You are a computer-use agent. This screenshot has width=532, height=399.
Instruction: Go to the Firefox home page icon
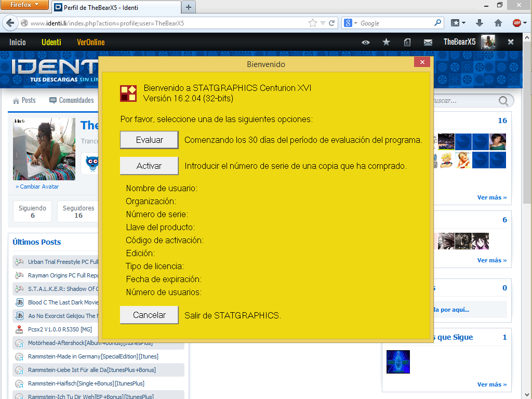pos(498,23)
